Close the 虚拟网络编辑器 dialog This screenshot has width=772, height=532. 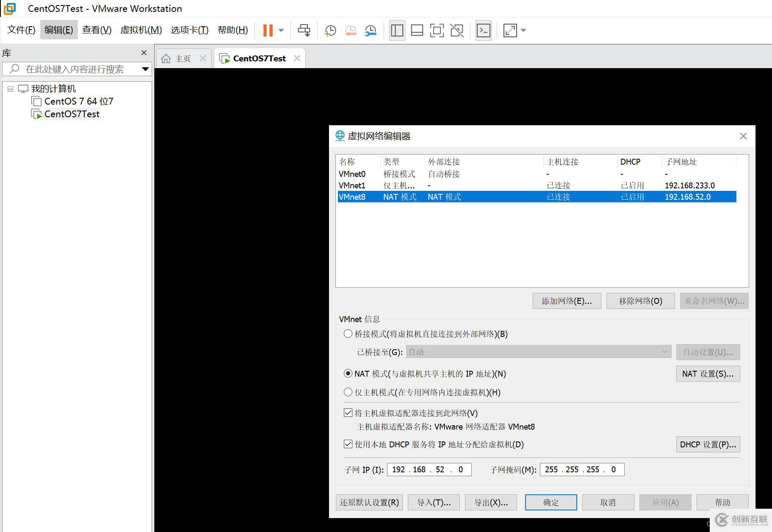(x=743, y=136)
